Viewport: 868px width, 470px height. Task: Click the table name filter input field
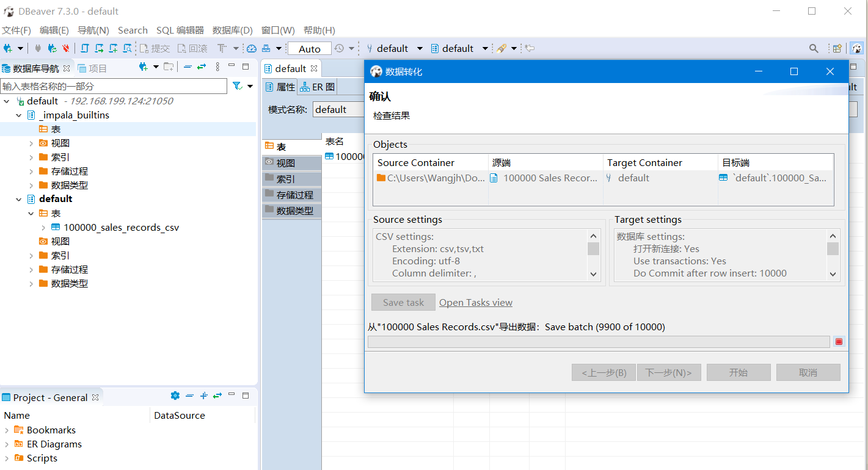coord(114,86)
